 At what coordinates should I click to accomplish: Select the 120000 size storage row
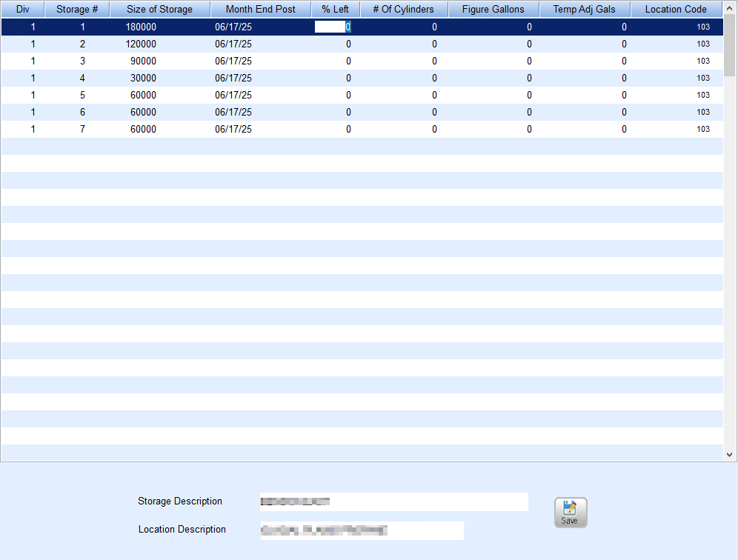[x=141, y=44]
